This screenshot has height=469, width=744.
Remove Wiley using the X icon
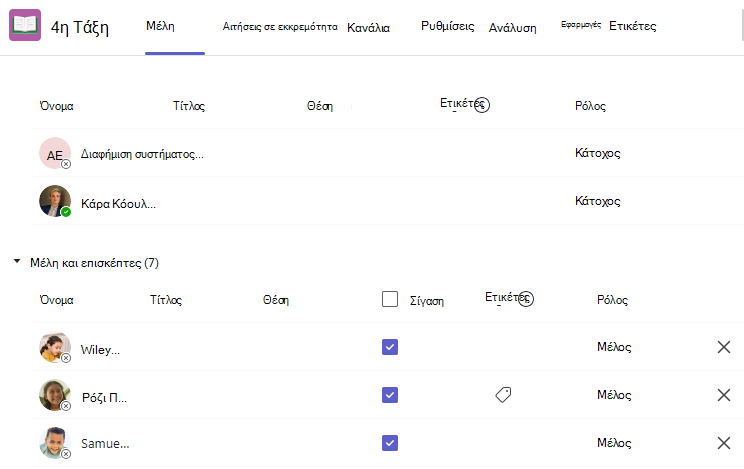[x=724, y=347]
